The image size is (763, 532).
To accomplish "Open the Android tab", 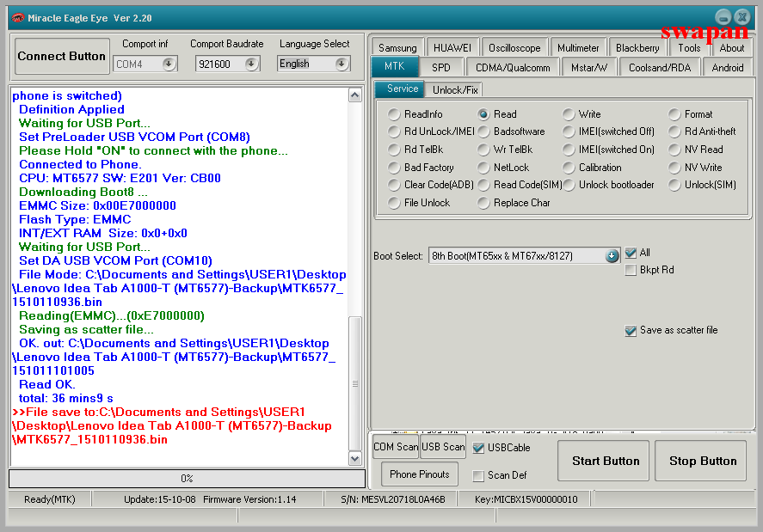I will [728, 68].
